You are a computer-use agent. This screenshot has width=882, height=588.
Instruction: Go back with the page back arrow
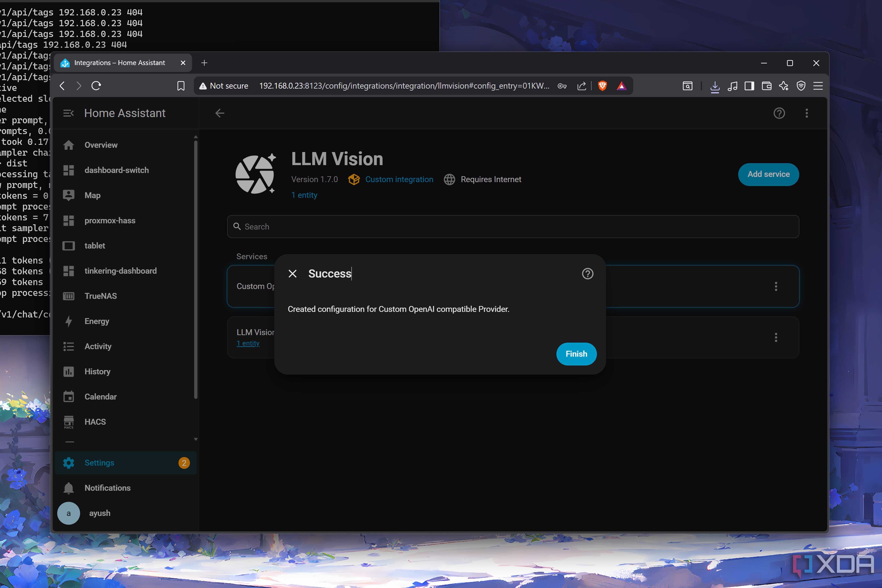tap(220, 113)
